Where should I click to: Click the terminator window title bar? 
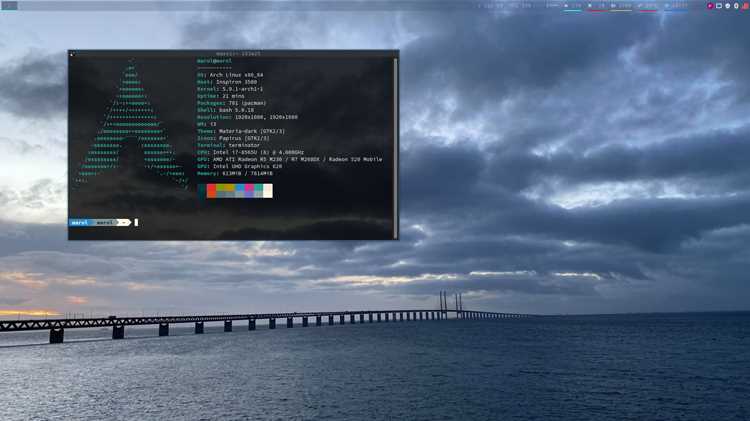[233, 54]
